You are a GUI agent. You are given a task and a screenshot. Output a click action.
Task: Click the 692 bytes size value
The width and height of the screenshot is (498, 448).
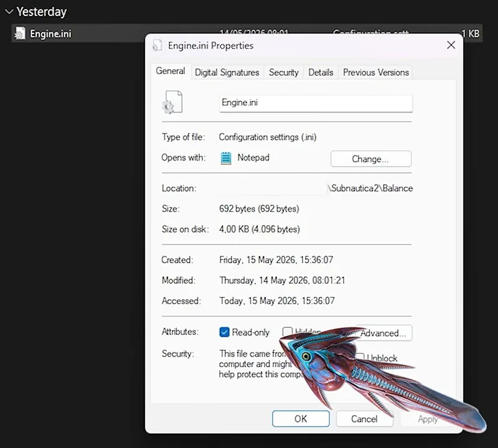coord(259,208)
